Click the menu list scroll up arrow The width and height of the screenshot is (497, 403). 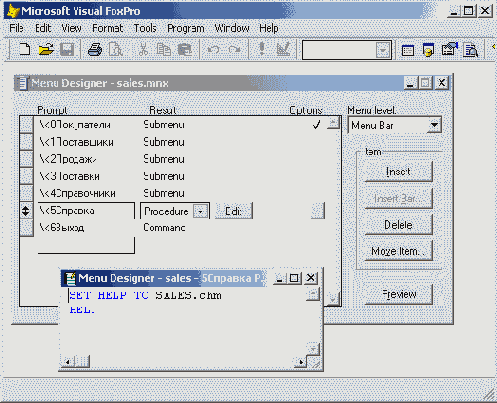point(333,123)
